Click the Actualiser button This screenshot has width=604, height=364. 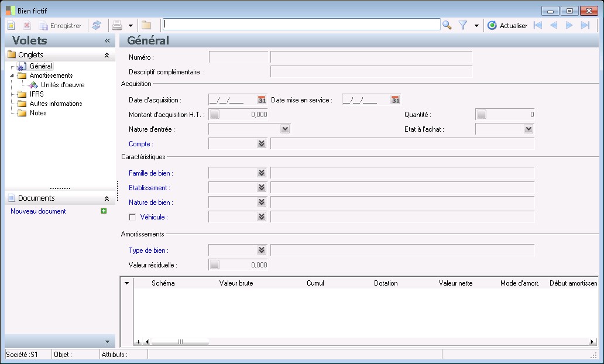pos(507,26)
